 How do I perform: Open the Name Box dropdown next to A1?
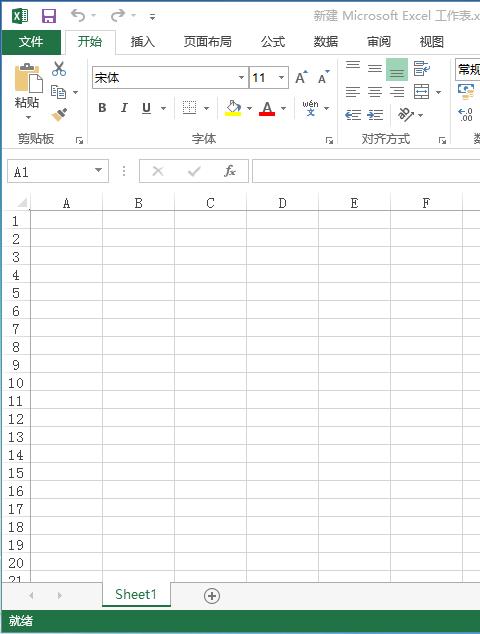[98, 171]
